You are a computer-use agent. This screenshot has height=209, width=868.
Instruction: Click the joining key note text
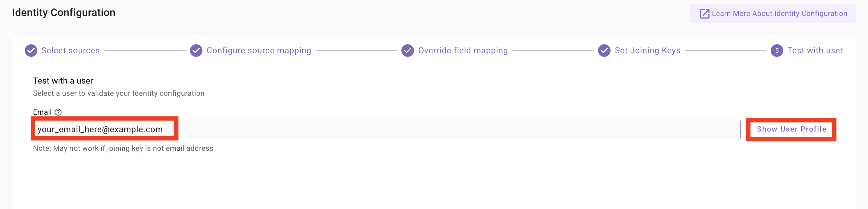(x=123, y=148)
